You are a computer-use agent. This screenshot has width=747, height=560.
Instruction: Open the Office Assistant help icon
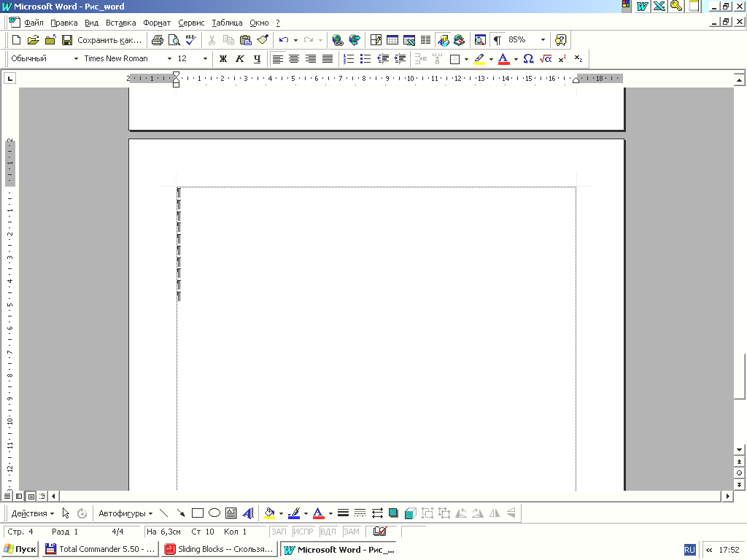(561, 40)
